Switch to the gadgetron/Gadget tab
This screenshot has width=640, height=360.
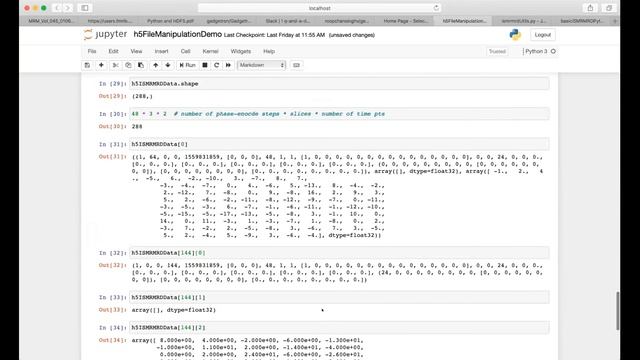pyautogui.click(x=229, y=20)
